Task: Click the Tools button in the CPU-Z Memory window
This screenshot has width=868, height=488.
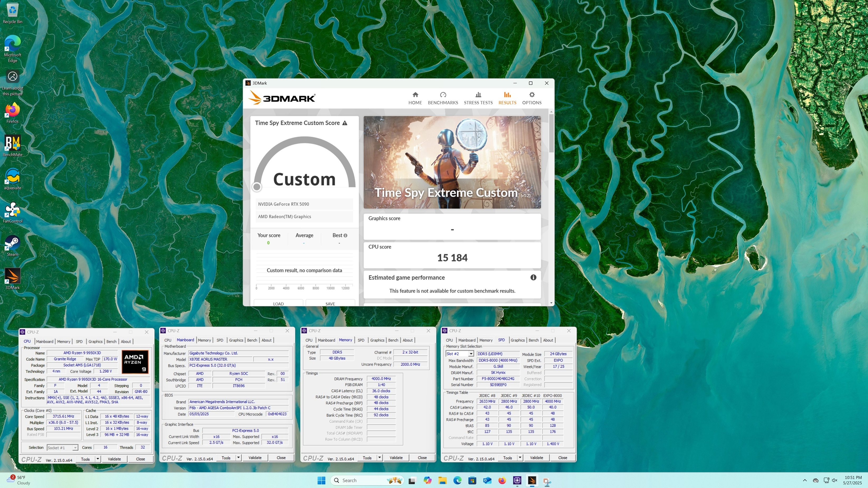Action: (367, 458)
